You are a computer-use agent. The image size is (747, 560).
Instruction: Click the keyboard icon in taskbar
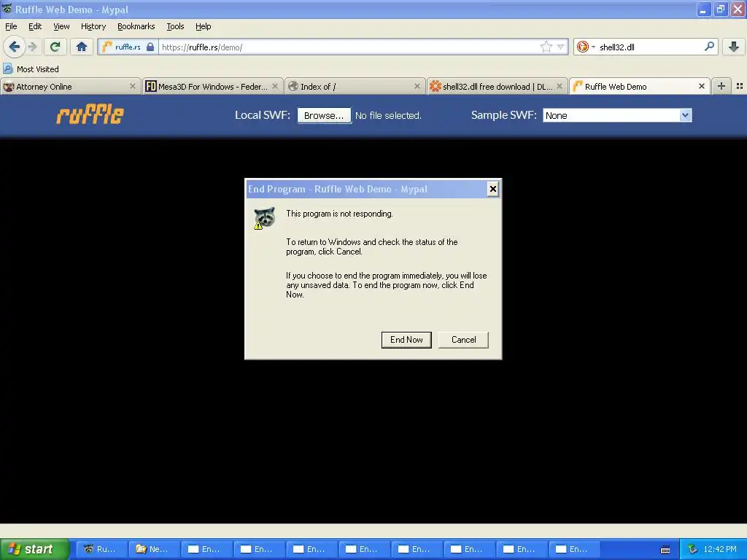[x=665, y=550]
